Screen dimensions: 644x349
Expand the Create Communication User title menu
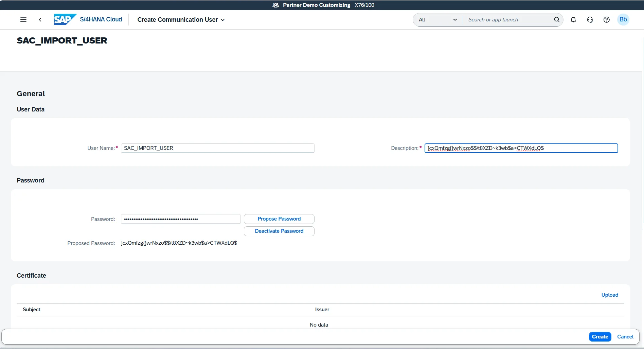pos(181,20)
